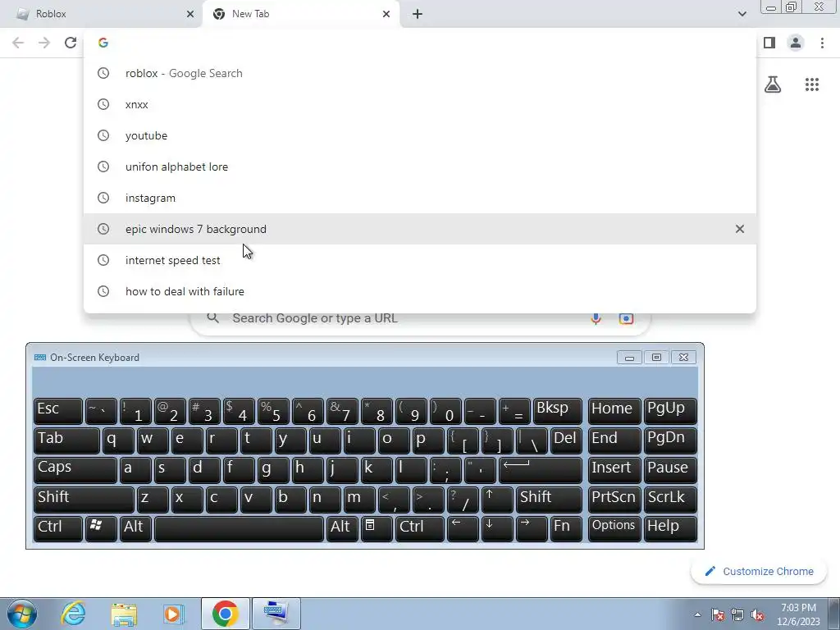Close the Roblox tab
The width and height of the screenshot is (840, 630).
189,14
